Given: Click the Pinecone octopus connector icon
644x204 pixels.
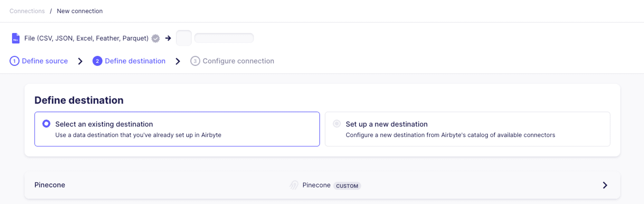Looking at the screenshot, I should 293,185.
